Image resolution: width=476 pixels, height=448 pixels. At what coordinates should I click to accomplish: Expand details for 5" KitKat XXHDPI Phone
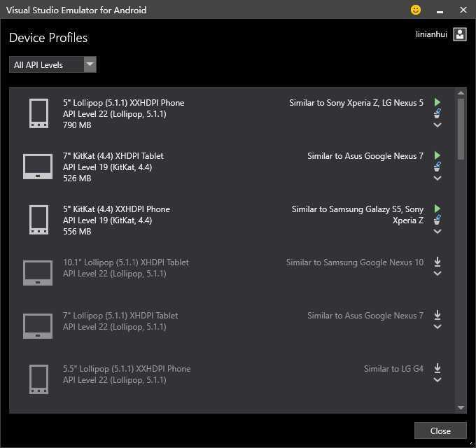437,232
